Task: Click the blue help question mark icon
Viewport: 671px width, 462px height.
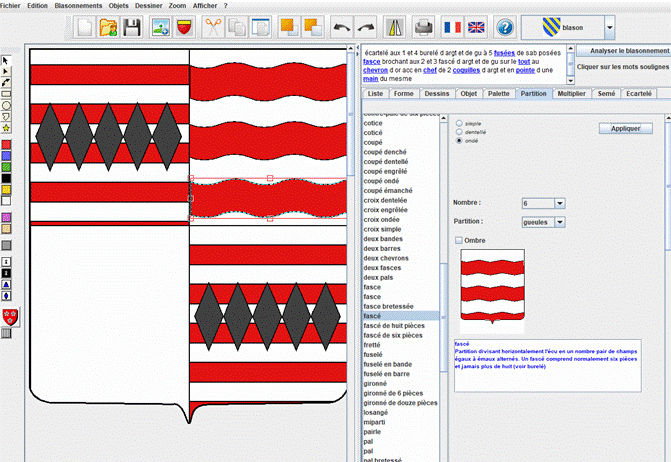Action: click(505, 28)
